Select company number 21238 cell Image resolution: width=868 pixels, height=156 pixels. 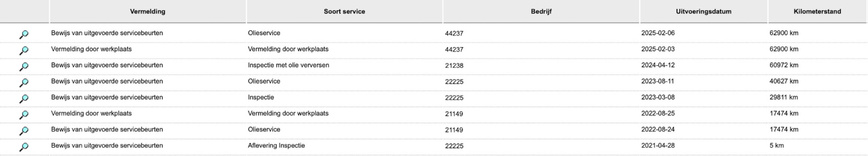click(x=454, y=66)
